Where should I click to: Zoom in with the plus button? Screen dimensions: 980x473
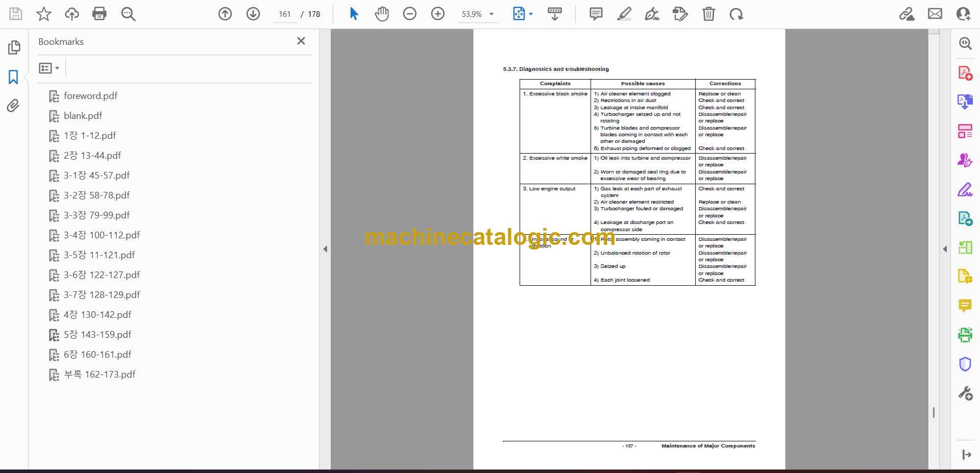[x=438, y=14]
